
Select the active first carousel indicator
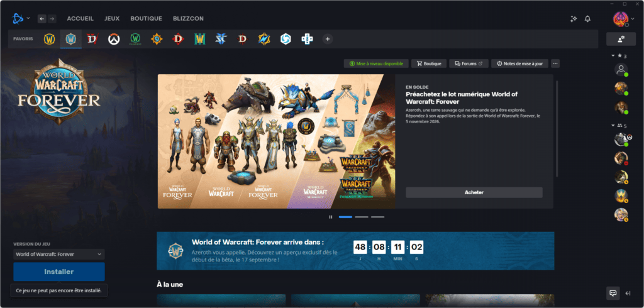[x=345, y=217]
